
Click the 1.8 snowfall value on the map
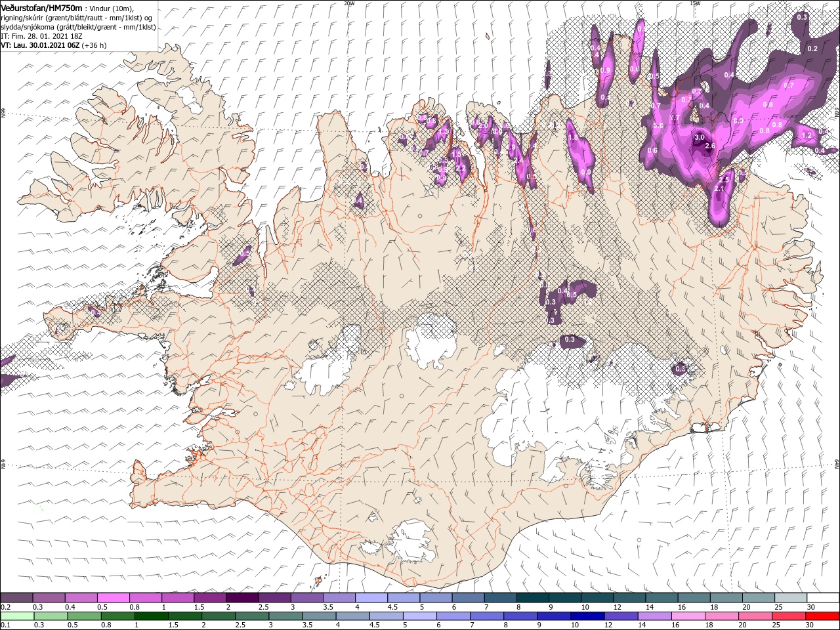pyautogui.click(x=572, y=138)
